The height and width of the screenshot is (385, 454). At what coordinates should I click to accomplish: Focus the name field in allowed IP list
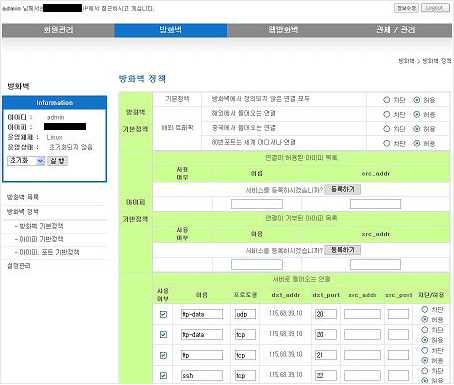(257, 204)
